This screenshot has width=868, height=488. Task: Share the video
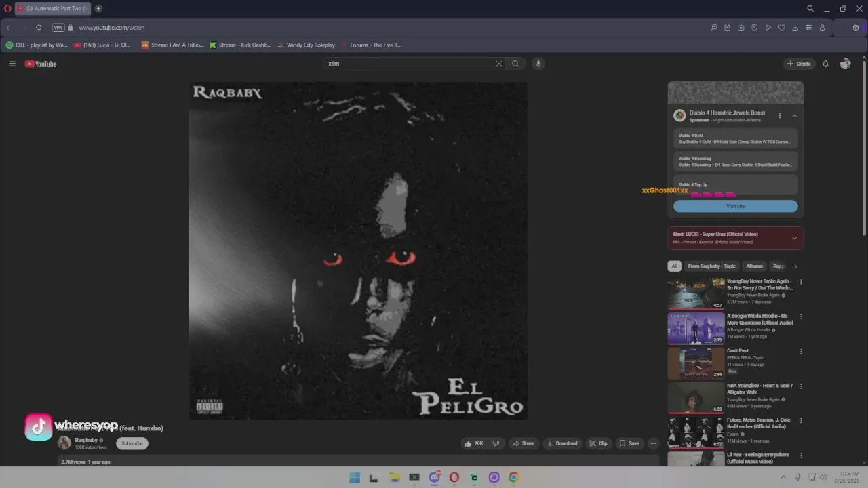tap(524, 443)
